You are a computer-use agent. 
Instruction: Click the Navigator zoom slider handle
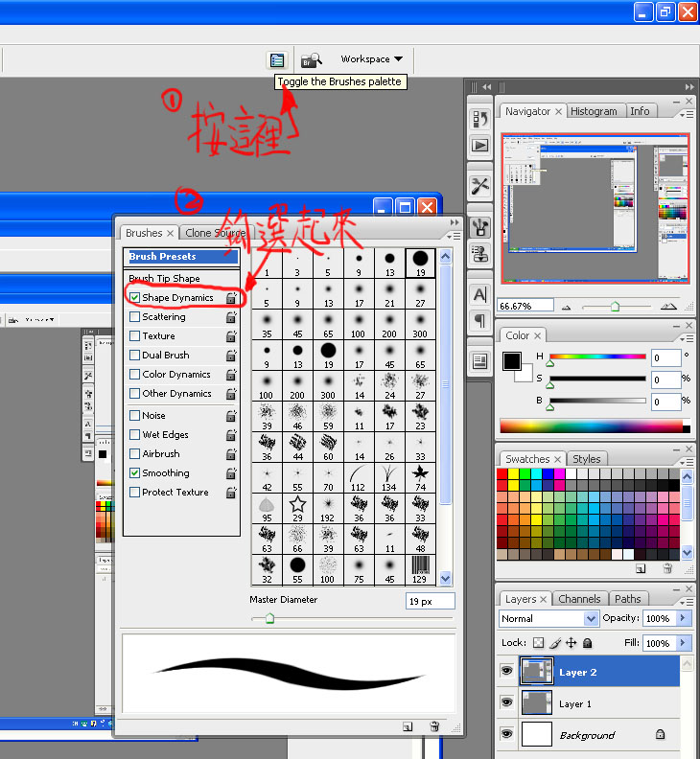coord(615,307)
